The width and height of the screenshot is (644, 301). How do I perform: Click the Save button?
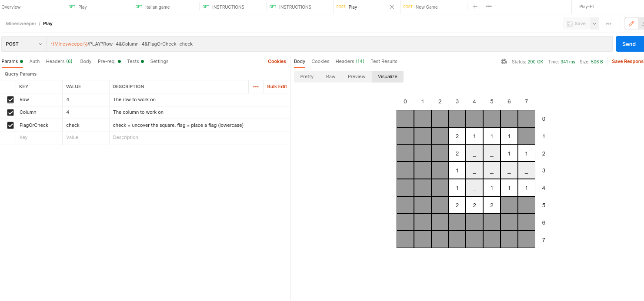point(576,23)
